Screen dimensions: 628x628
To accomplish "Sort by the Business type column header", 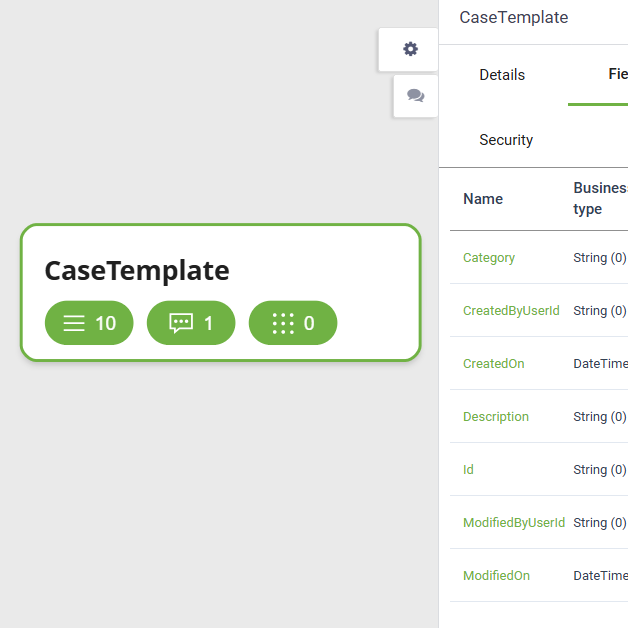I will [599, 199].
